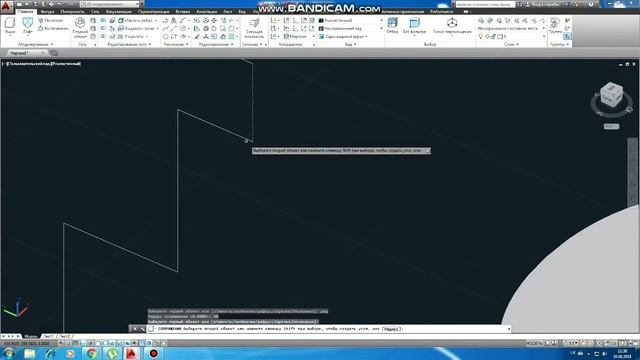Open the Один видовой экран dropdown
Viewport: 640px width, 360px height.
point(344,37)
